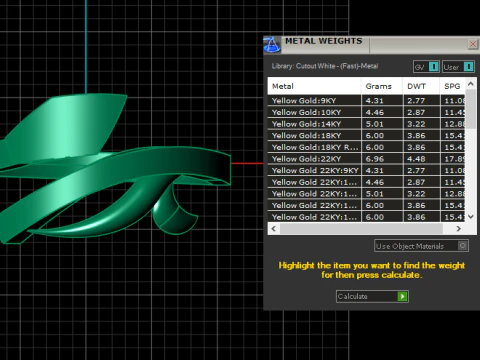This screenshot has width=480, height=360.
Task: Click the vertical scrollbar thumb
Action: (471, 109)
